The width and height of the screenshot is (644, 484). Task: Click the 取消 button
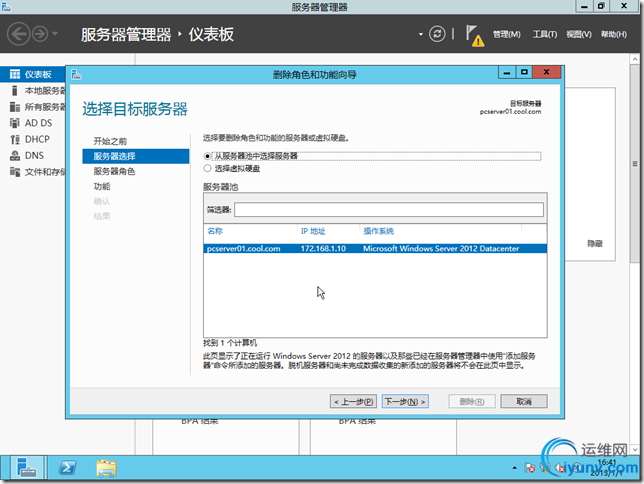tap(524, 401)
